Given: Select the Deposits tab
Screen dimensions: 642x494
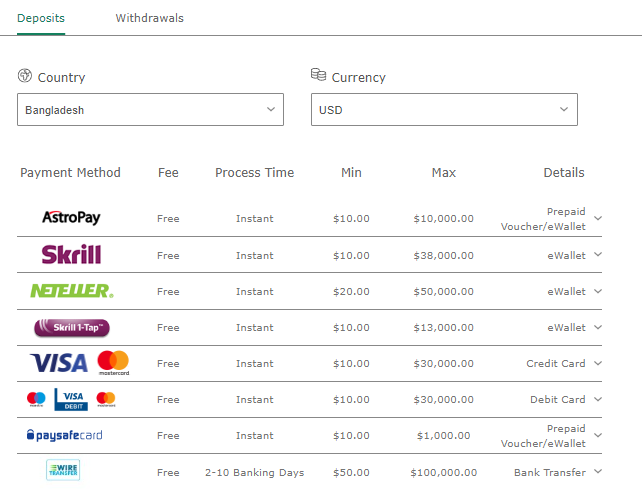Looking at the screenshot, I should [41, 18].
